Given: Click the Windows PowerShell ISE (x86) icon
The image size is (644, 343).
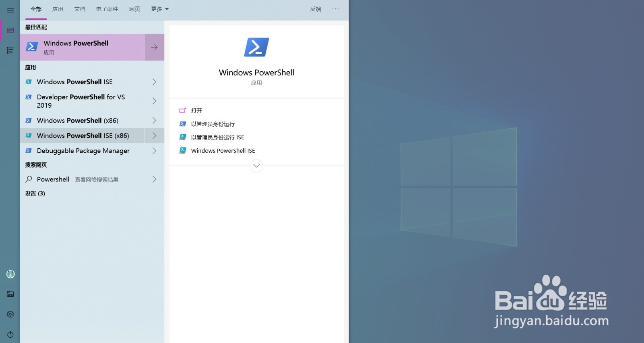Looking at the screenshot, I should (x=29, y=135).
